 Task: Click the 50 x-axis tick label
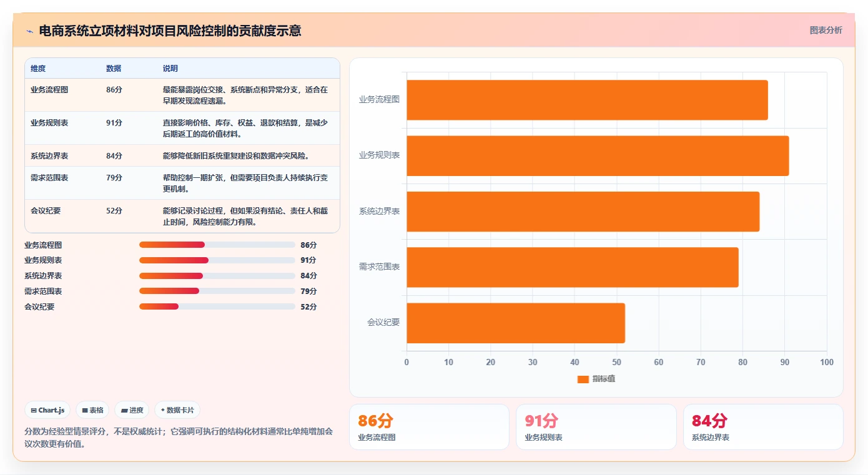pos(616,363)
